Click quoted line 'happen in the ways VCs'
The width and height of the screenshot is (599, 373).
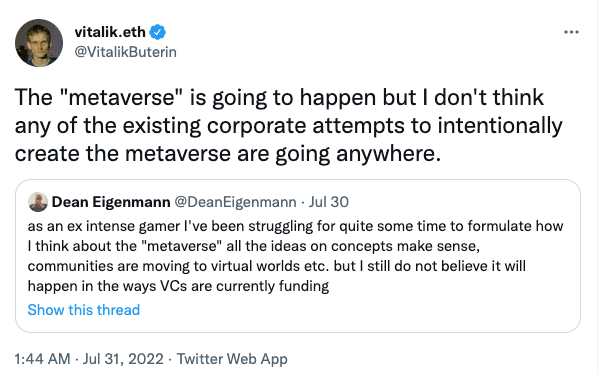(178, 286)
